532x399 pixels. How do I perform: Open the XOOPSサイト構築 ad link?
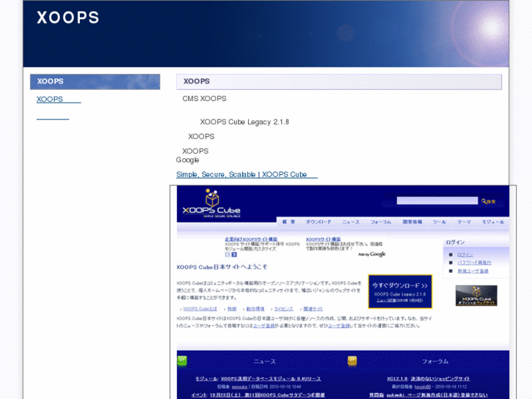coord(323,239)
